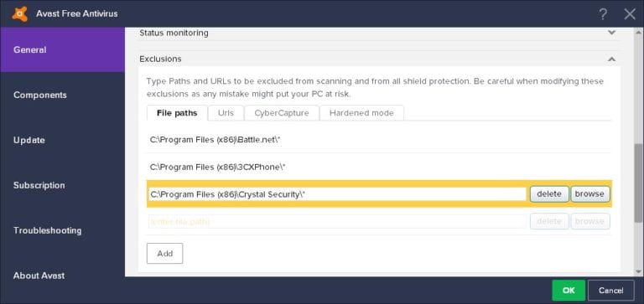Image resolution: width=644 pixels, height=304 pixels.
Task: Select the File paths tab
Action: tap(177, 113)
